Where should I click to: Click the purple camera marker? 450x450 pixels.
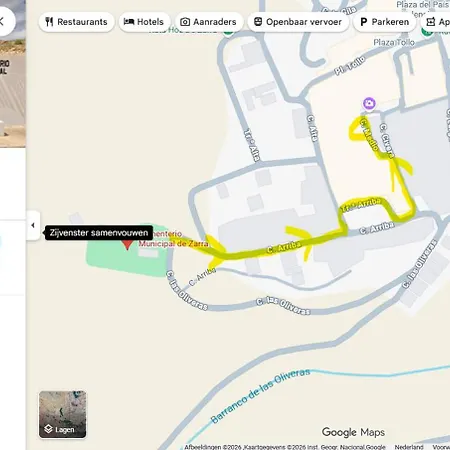click(369, 103)
